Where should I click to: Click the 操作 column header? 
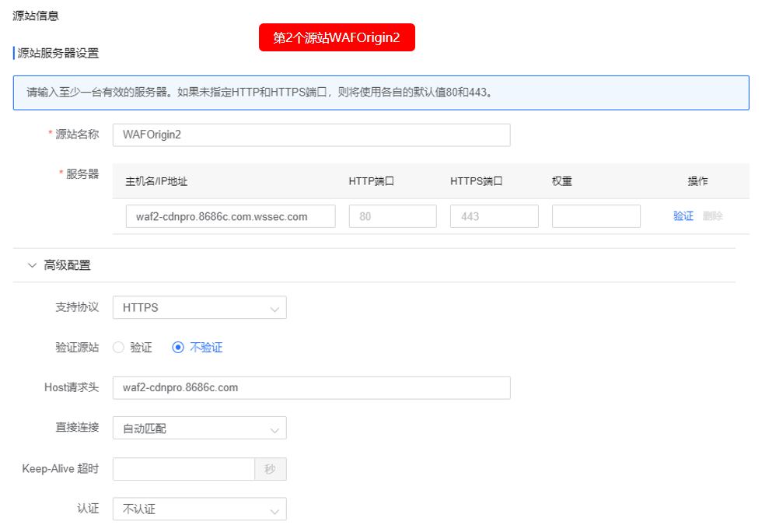coord(697,181)
